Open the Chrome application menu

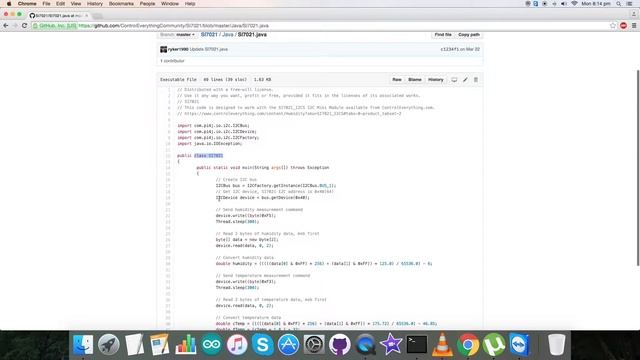[27, 4]
